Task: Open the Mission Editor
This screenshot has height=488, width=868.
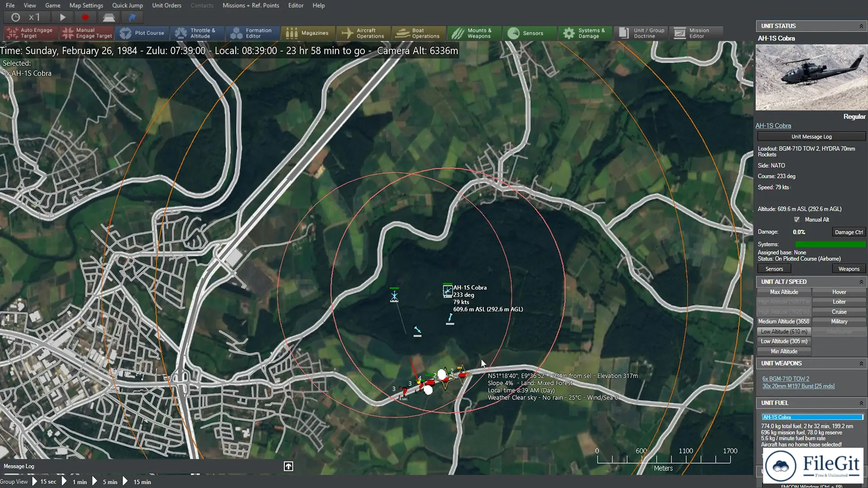Action: click(696, 33)
